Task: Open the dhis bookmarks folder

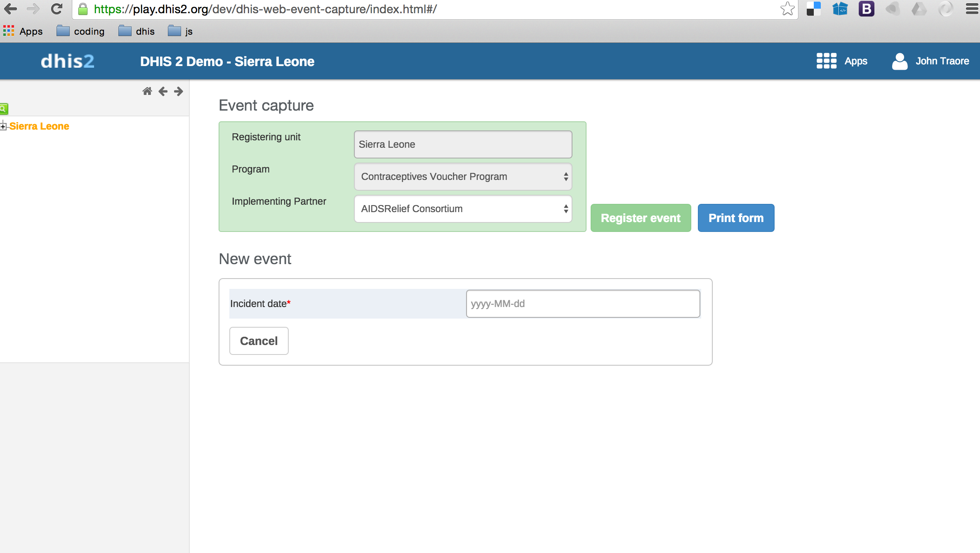Action: 137,31
